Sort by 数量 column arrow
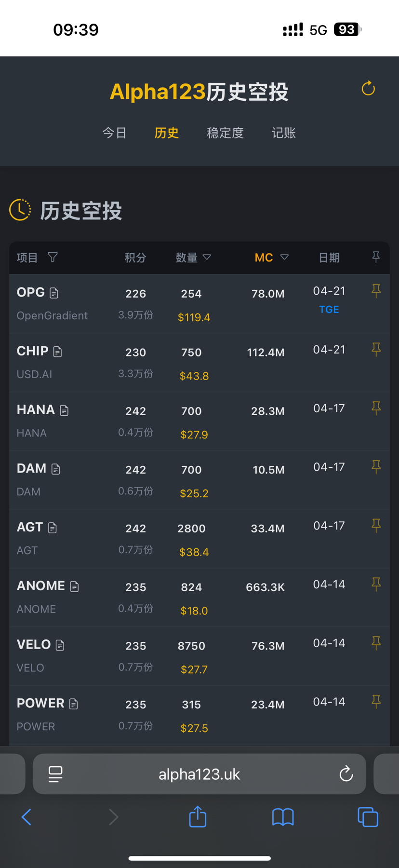The height and width of the screenshot is (868, 399). [x=207, y=258]
